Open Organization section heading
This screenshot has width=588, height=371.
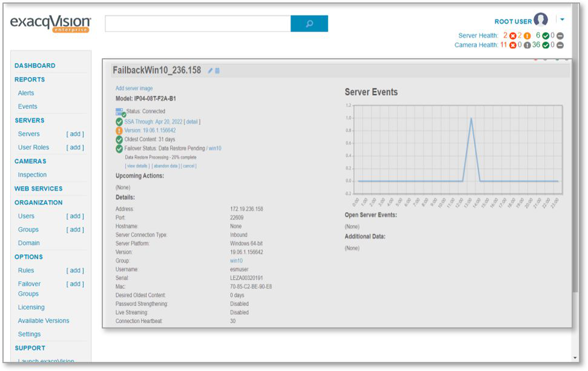pyautogui.click(x=38, y=202)
